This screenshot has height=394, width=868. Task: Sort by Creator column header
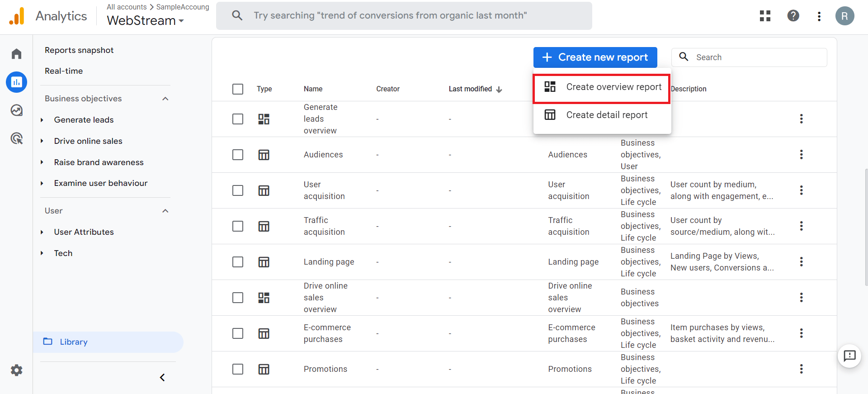(x=388, y=89)
